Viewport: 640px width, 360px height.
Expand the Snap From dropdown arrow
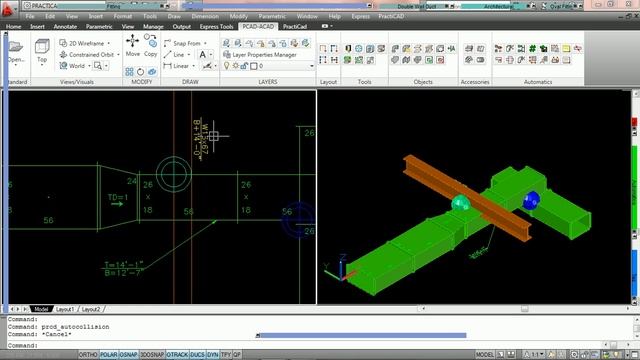(x=205, y=43)
